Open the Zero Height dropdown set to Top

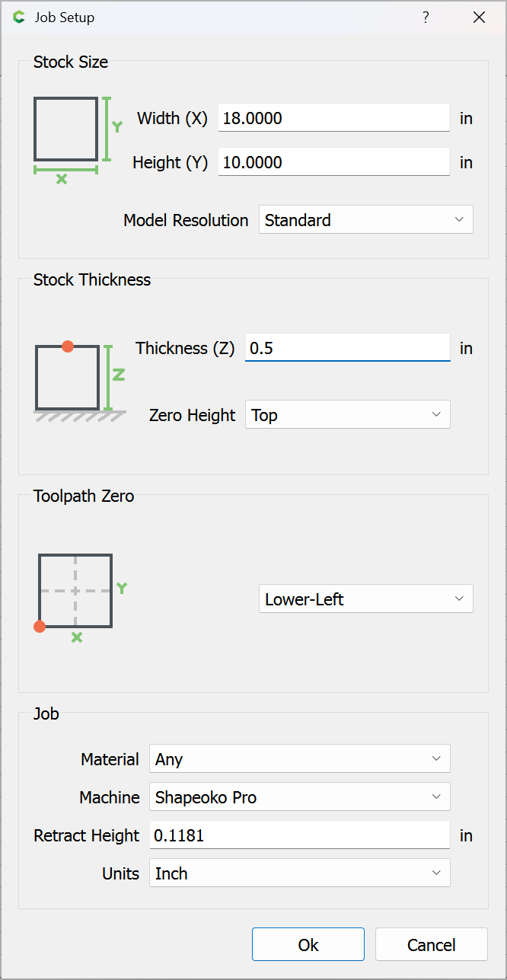348,415
